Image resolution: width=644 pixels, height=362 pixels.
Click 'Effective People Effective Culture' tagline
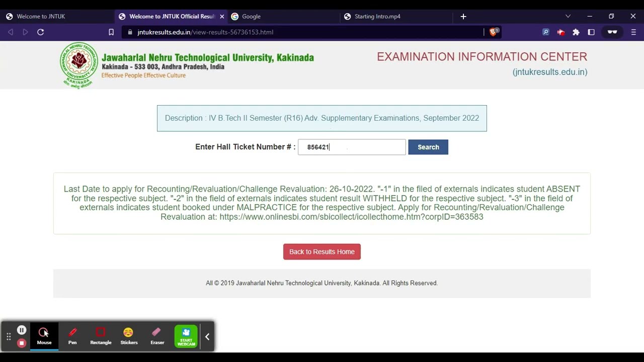click(x=143, y=75)
